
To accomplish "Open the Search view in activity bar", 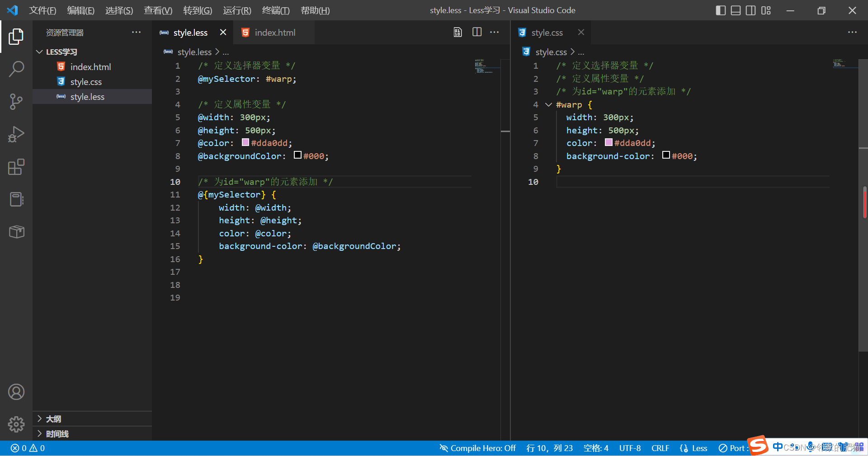I will point(16,69).
